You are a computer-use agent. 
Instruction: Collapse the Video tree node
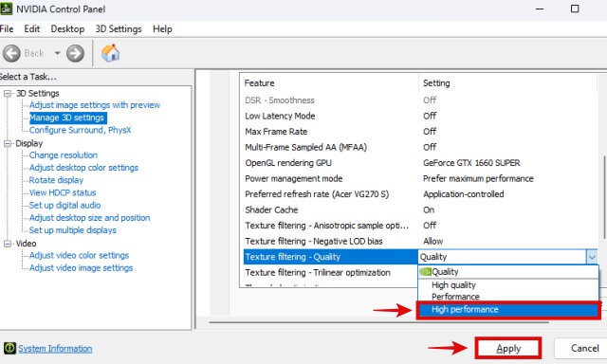click(8, 244)
